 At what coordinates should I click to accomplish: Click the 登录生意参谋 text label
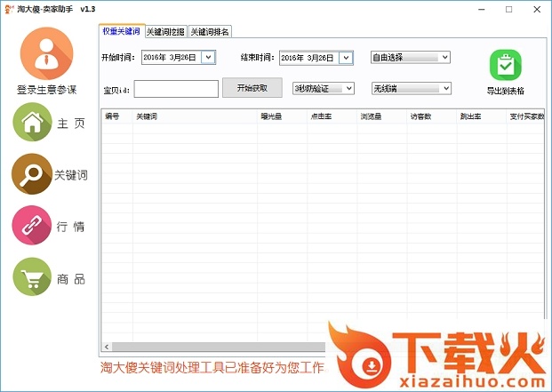[46, 90]
